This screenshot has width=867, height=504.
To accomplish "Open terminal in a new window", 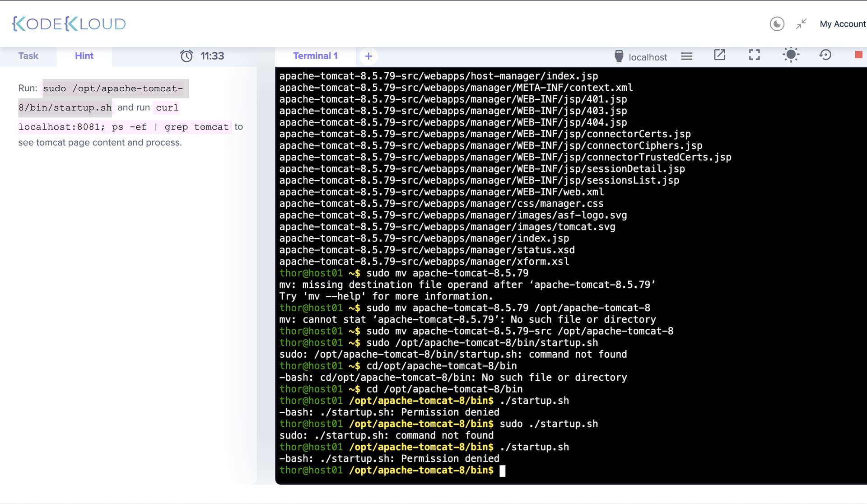I will (719, 55).
